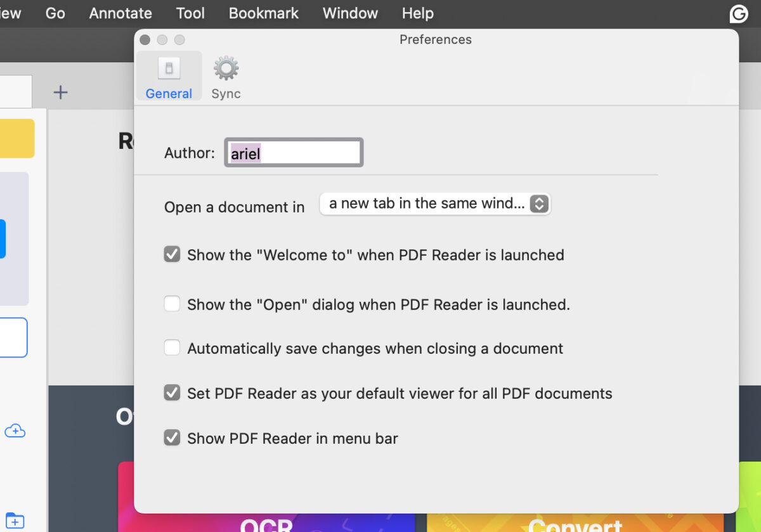Select the General preferences pane icon
Screen dimensions: 761x532
click(x=168, y=75)
